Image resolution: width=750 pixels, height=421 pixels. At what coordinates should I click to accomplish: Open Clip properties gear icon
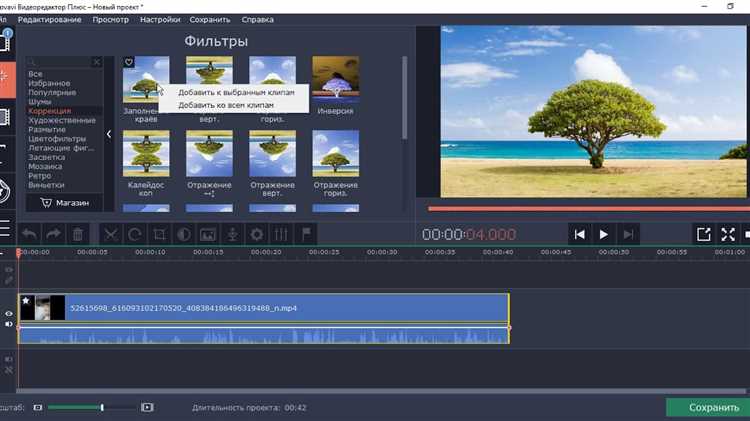pos(257,234)
